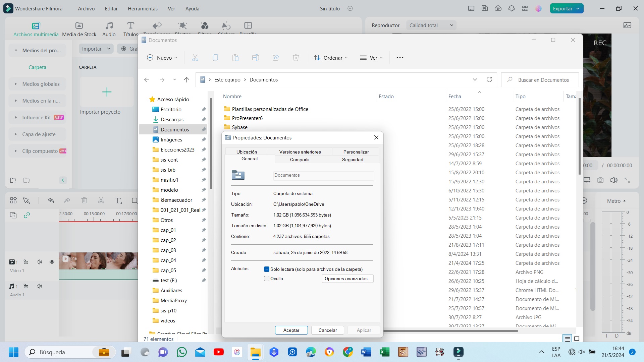Click the Media de Stock icon
The image size is (644, 362).
tap(79, 26)
